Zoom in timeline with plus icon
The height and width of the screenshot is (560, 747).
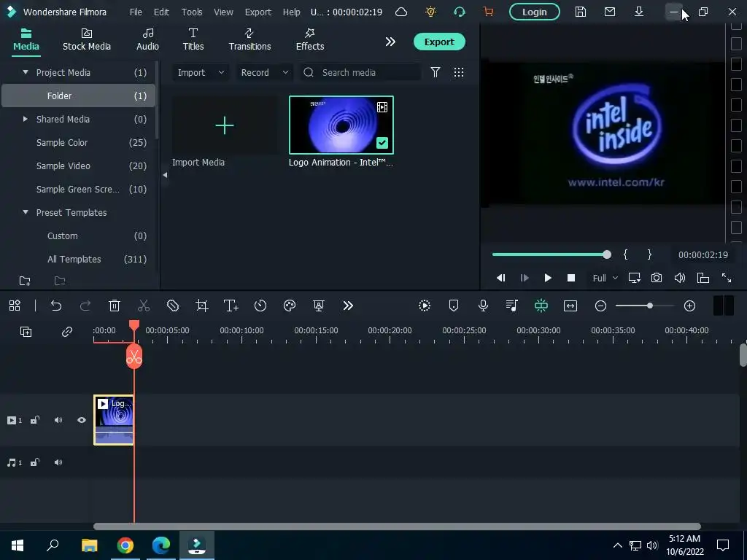689,306
